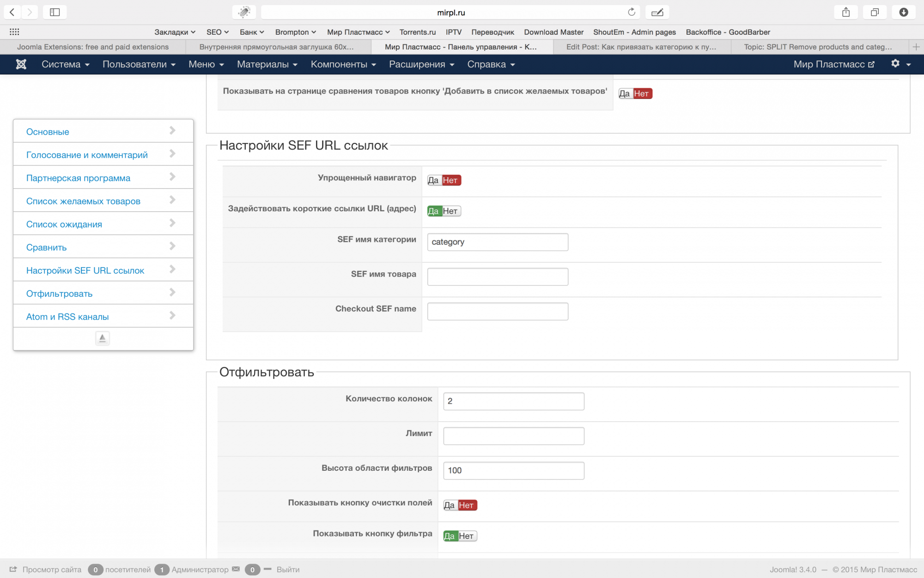Click the private messages envelope icon
924x578 pixels.
(x=236, y=569)
